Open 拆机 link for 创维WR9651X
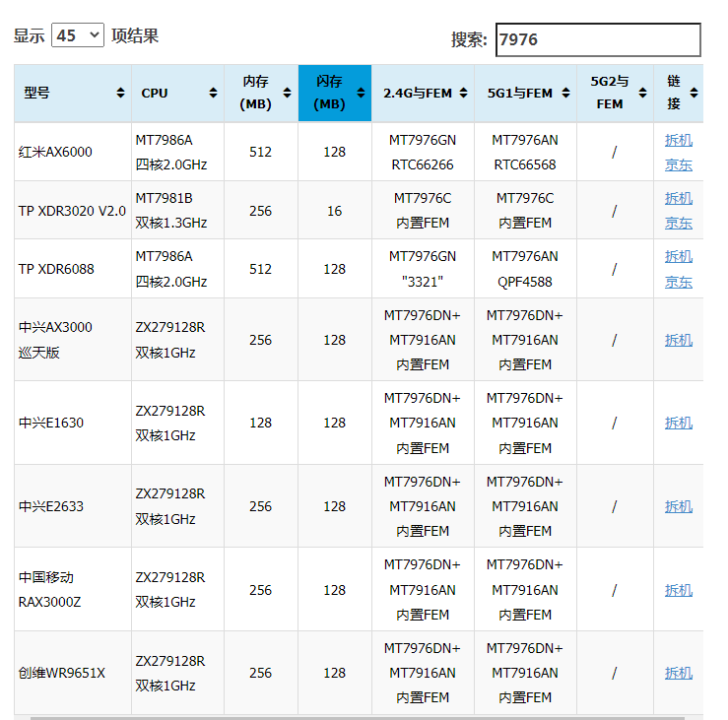Image resolution: width=728 pixels, height=720 pixels. (679, 673)
